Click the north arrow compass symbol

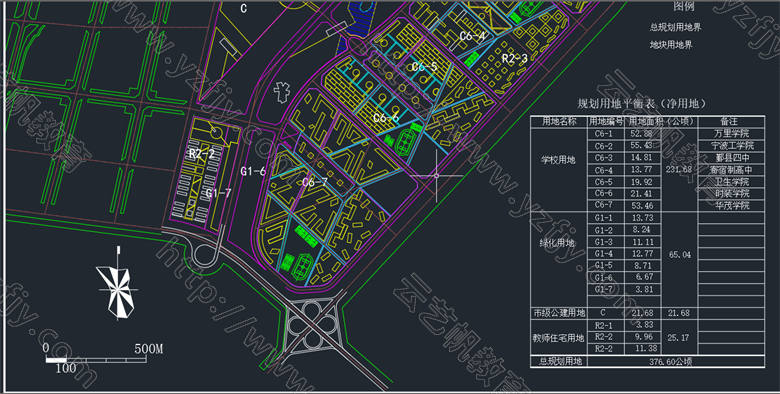pyautogui.click(x=117, y=285)
